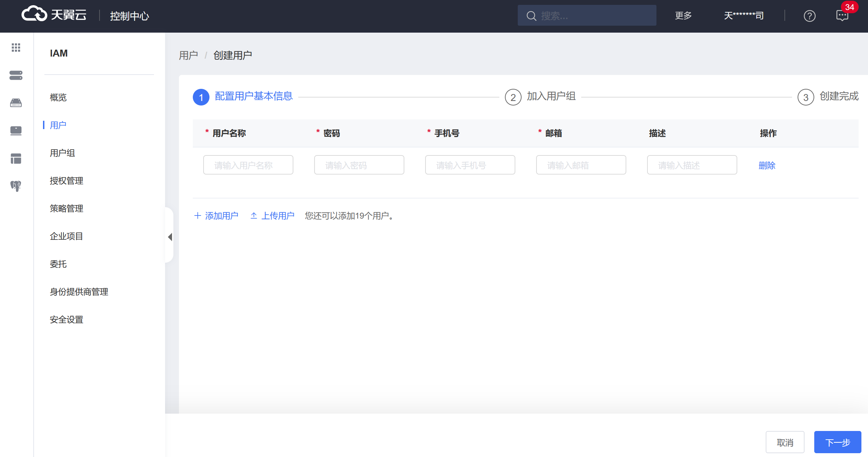Click step 3 创建完成

coord(828,97)
